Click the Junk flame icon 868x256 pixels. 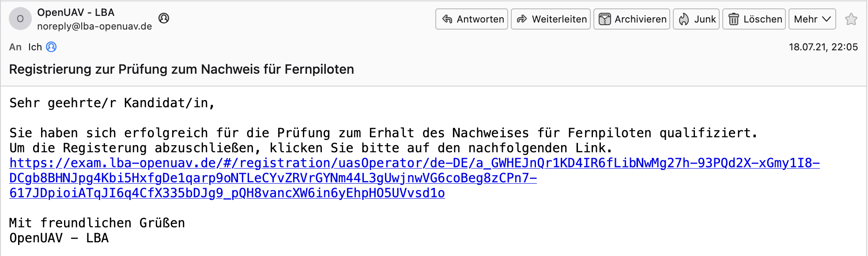(683, 19)
